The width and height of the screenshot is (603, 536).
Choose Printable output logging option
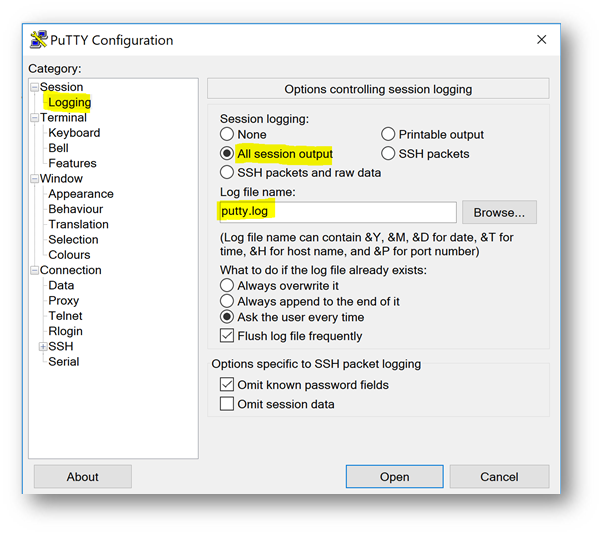coord(388,134)
